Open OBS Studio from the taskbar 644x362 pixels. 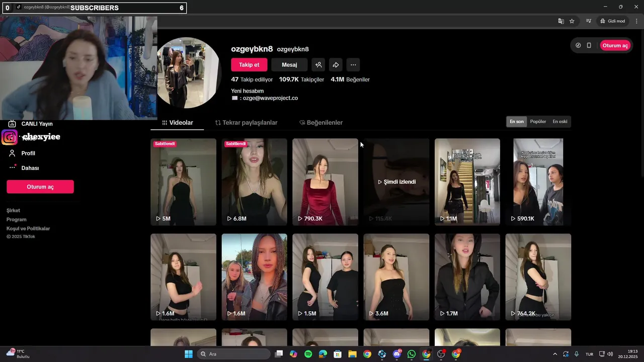point(441,354)
